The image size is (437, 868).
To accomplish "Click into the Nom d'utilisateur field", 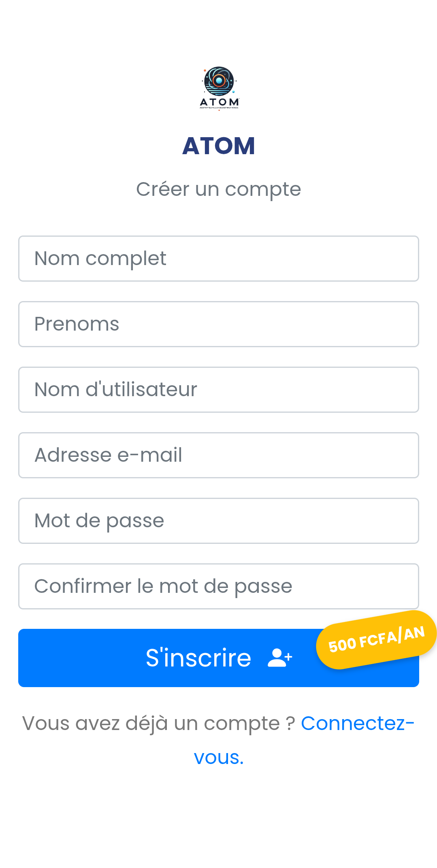I will 219,390.
